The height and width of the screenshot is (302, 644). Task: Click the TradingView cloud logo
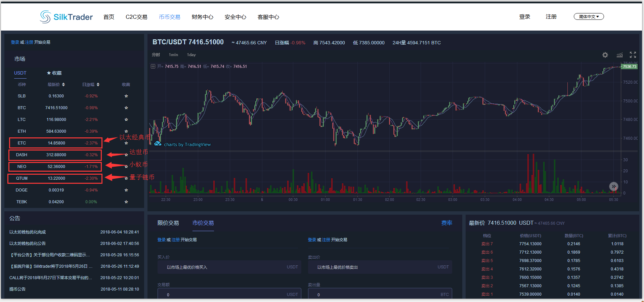[158, 144]
